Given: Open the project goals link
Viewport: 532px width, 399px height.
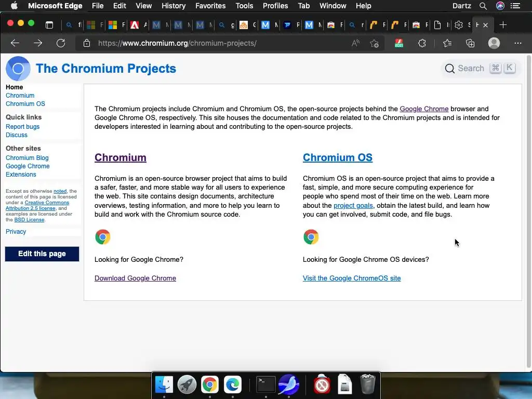Looking at the screenshot, I should click(353, 205).
